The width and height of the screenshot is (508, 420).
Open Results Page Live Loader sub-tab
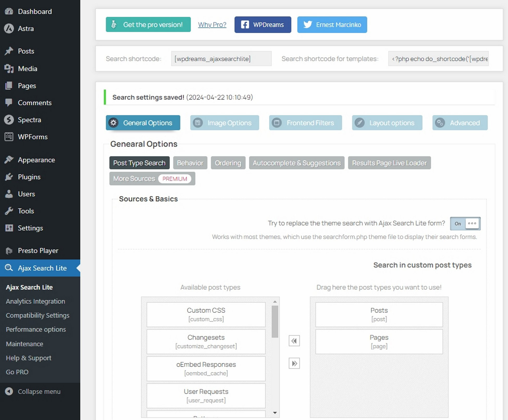(389, 163)
